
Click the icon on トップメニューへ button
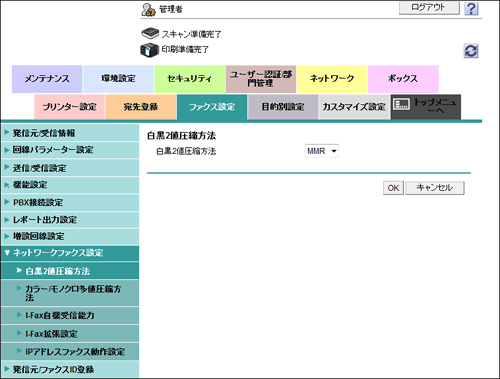coord(401,104)
